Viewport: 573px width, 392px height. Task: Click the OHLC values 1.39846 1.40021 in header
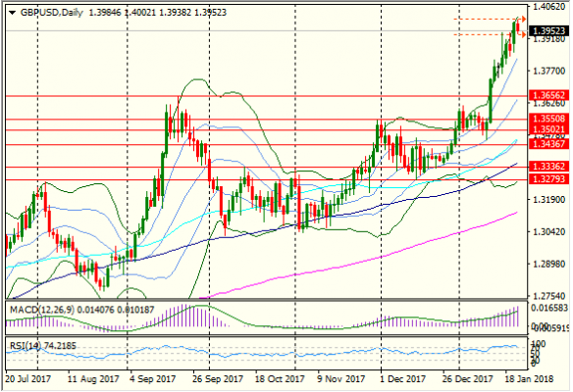point(123,13)
